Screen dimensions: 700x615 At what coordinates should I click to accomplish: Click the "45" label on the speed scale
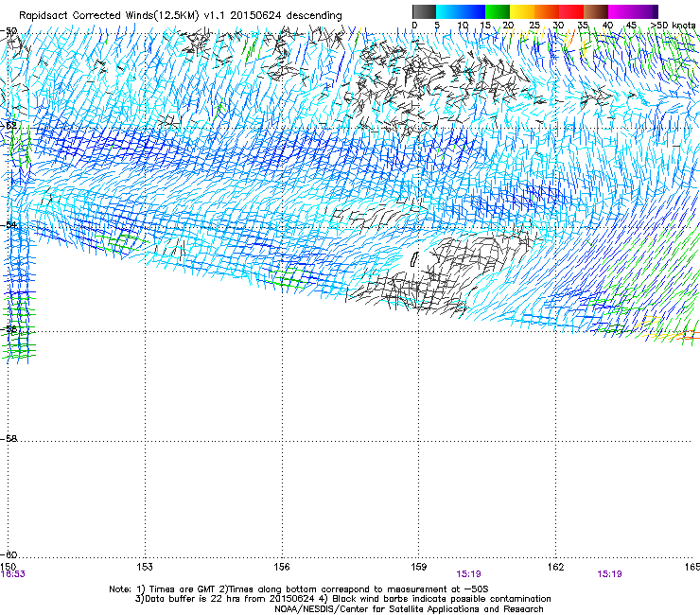pyautogui.click(x=631, y=26)
